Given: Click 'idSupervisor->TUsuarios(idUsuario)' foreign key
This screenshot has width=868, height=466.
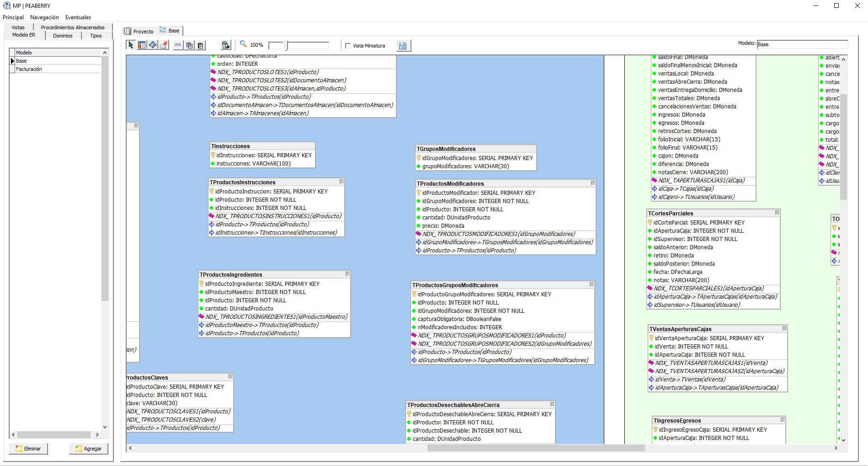Looking at the screenshot, I should pos(697,305).
